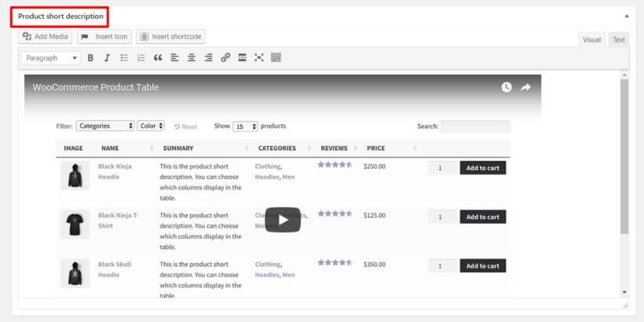The height and width of the screenshot is (322, 644).
Task: Click the Insert Icon button
Action: click(104, 37)
